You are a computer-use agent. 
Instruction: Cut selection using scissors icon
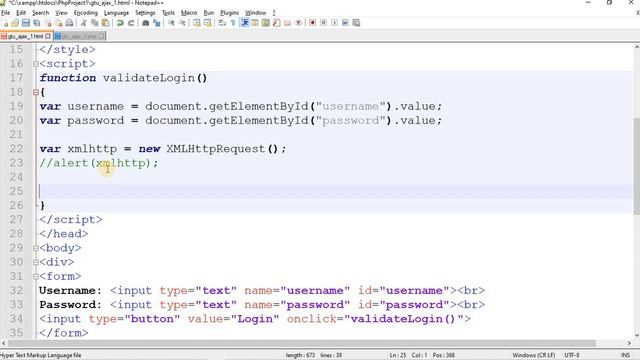click(x=84, y=23)
